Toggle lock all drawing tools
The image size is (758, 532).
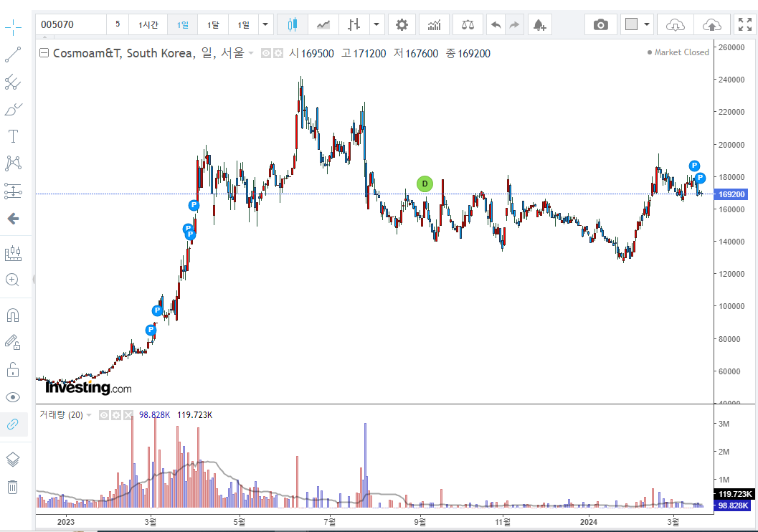click(x=13, y=370)
